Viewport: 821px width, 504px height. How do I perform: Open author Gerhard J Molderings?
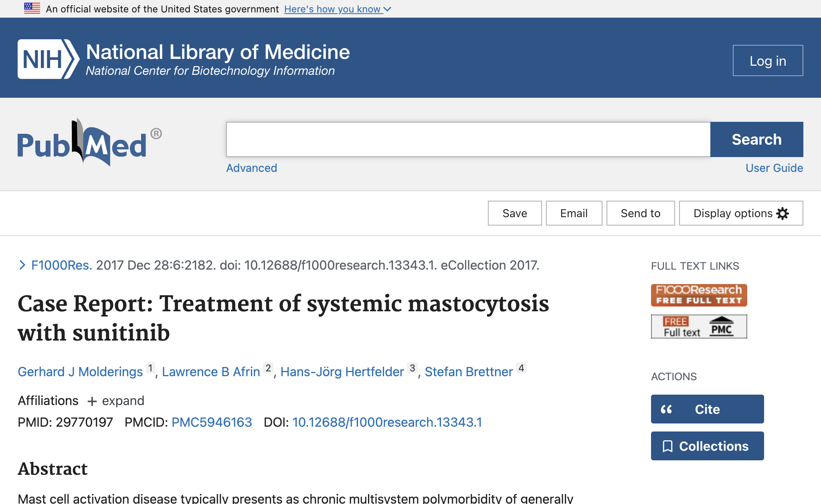[x=80, y=372]
